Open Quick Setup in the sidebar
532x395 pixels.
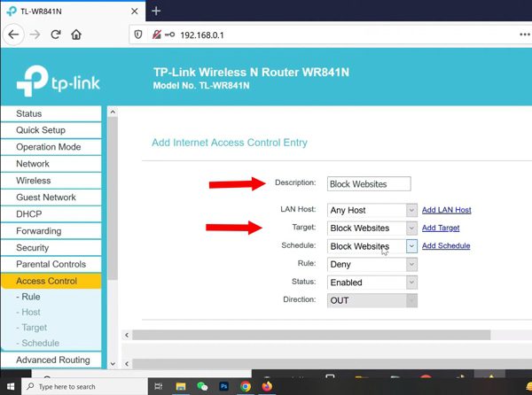51,130
